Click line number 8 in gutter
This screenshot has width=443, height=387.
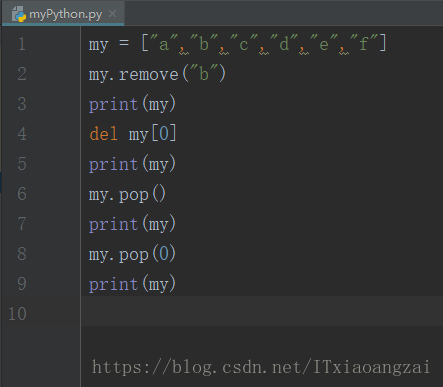point(22,254)
